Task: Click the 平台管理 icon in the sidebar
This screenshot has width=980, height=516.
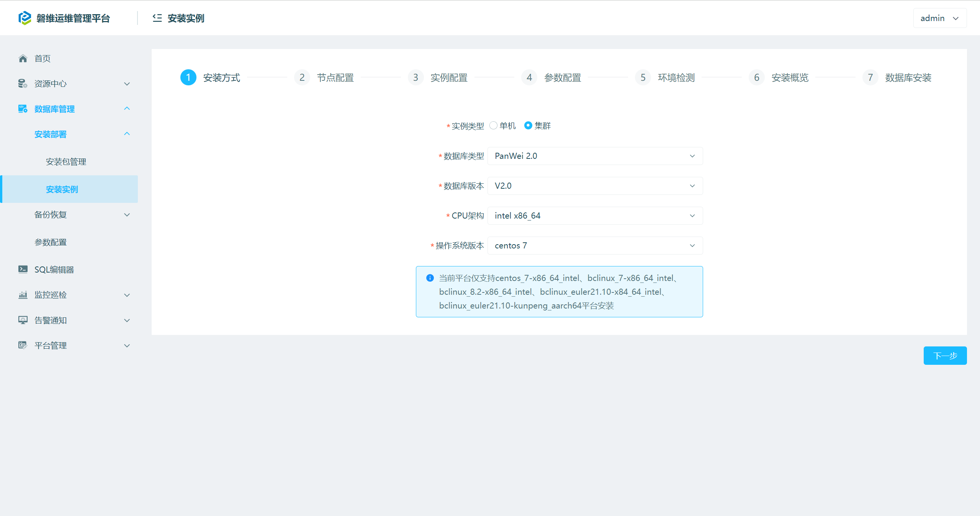Action: click(x=23, y=345)
